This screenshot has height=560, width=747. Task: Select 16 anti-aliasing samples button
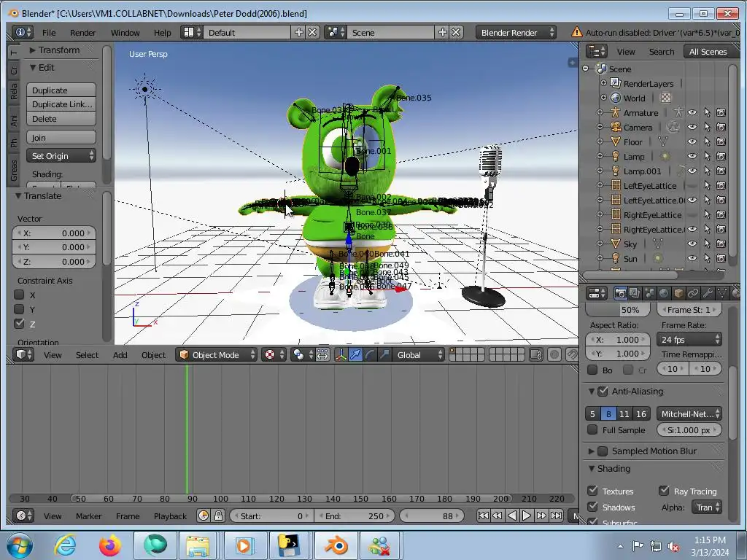[x=641, y=414]
